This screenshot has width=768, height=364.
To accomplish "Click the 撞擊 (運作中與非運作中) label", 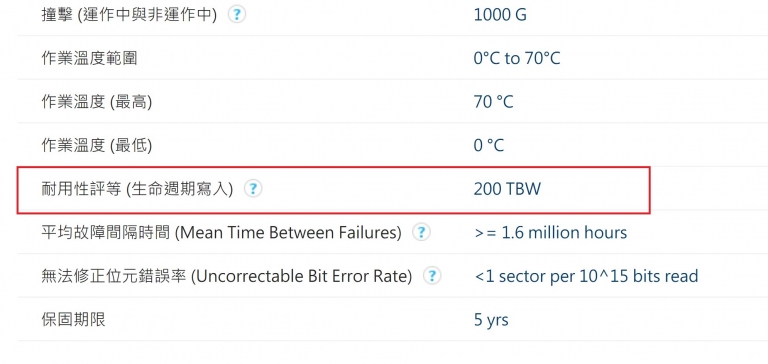I will point(129,15).
